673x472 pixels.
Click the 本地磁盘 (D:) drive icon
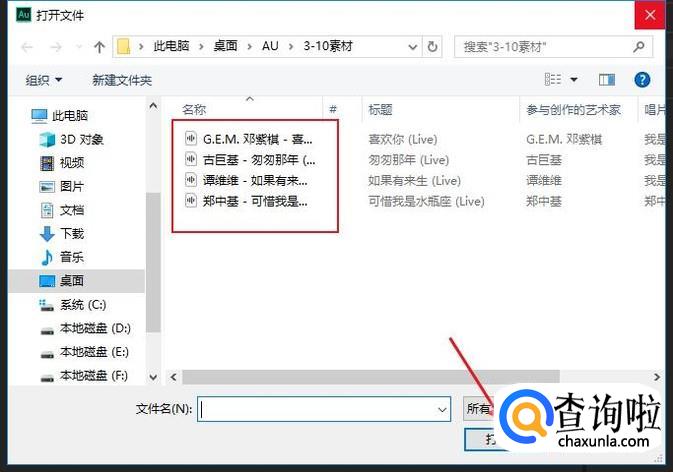47,331
